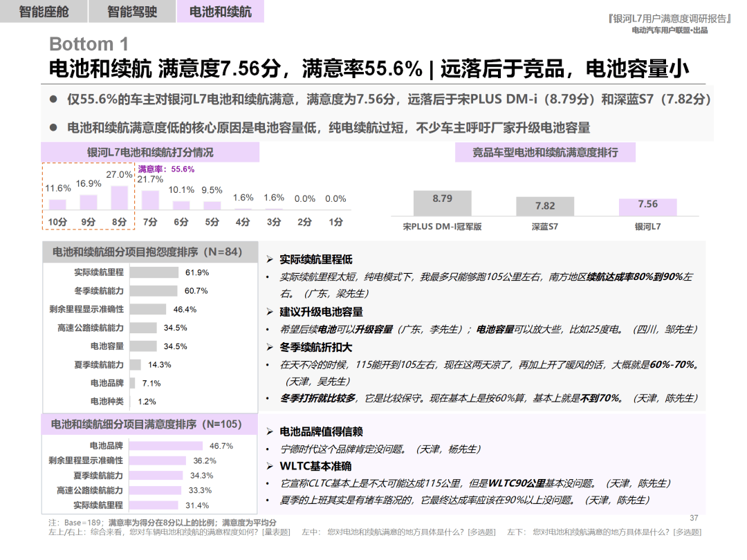Click the 冬季续航折扣大 heading

tap(316, 348)
